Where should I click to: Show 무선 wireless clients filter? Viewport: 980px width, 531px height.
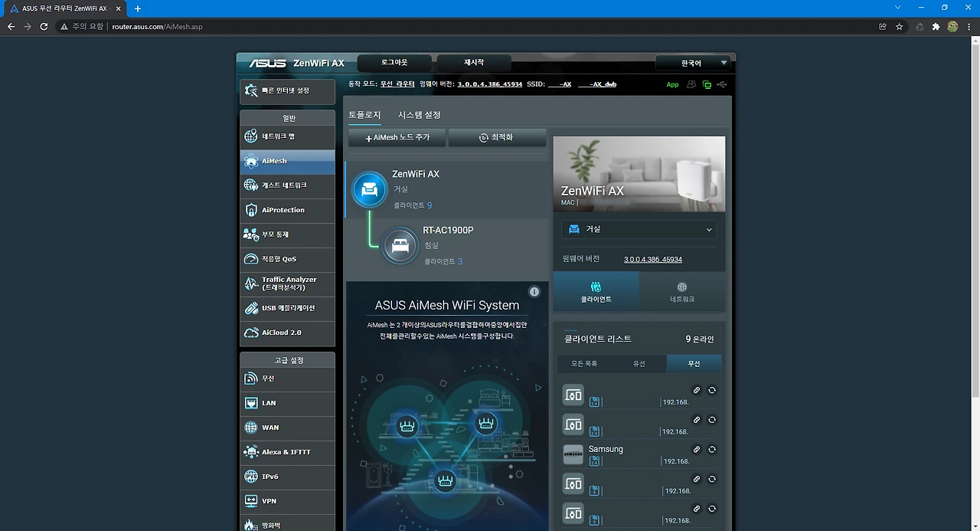(694, 363)
